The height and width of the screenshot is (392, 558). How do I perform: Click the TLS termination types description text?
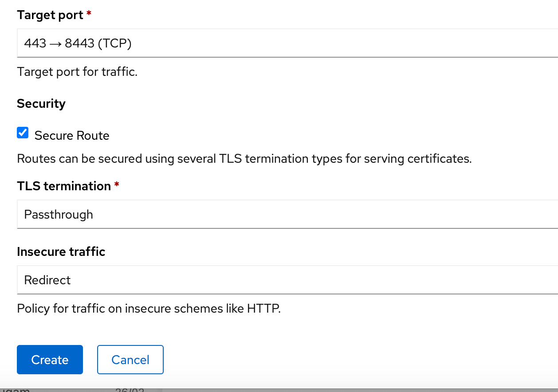coord(244,159)
